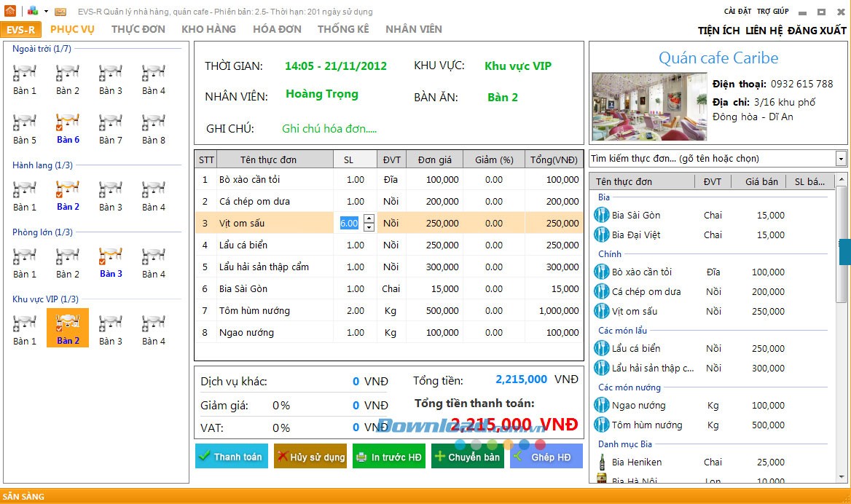Open the NHÂN VIÊN tab
The height and width of the screenshot is (504, 851).
(x=413, y=29)
